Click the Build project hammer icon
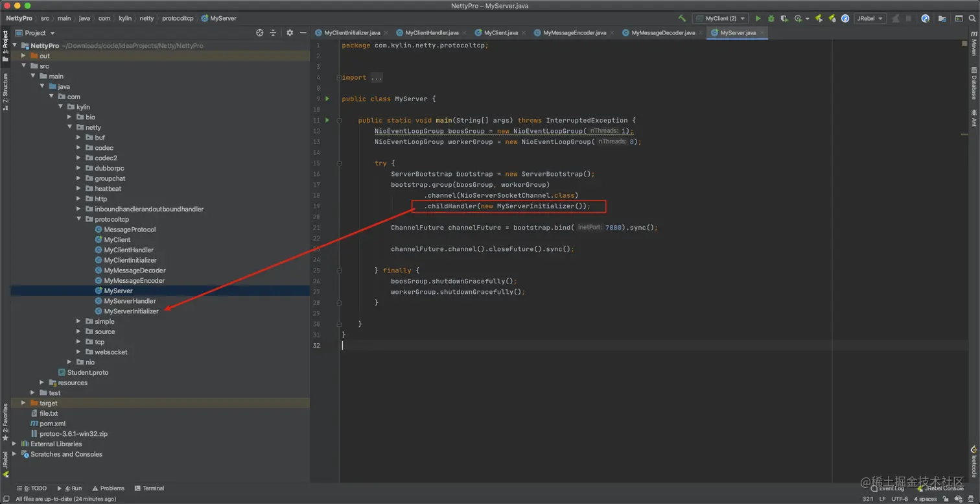 682,18
